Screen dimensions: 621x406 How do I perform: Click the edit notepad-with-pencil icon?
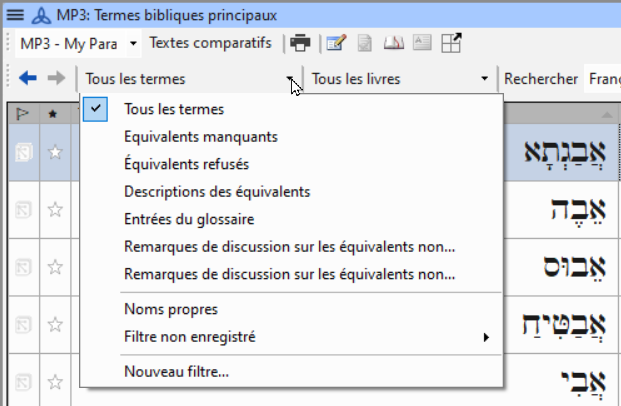336,43
